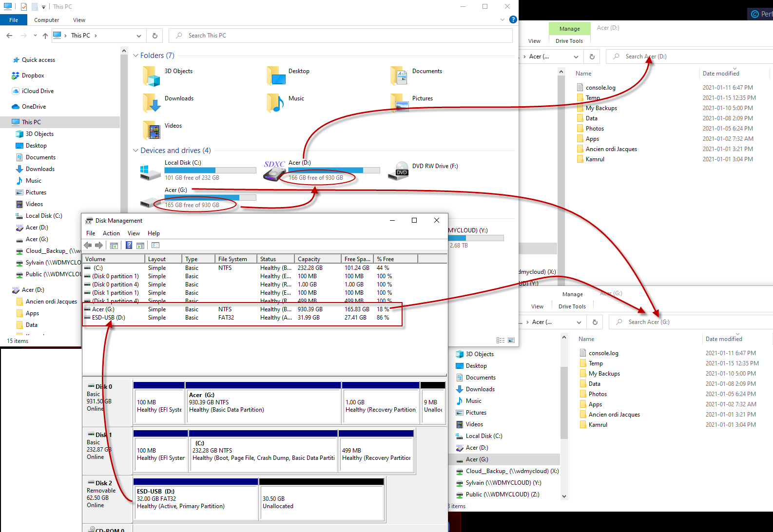This screenshot has width=773, height=532.
Task: Open Customize Quick Access Toolbar dropdown
Action: pyautogui.click(x=43, y=7)
